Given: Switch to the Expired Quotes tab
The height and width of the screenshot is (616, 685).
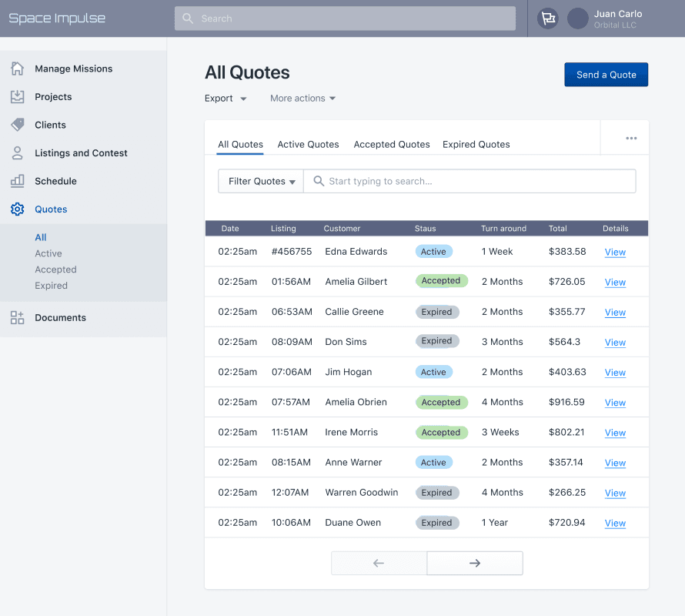Looking at the screenshot, I should [x=476, y=145].
